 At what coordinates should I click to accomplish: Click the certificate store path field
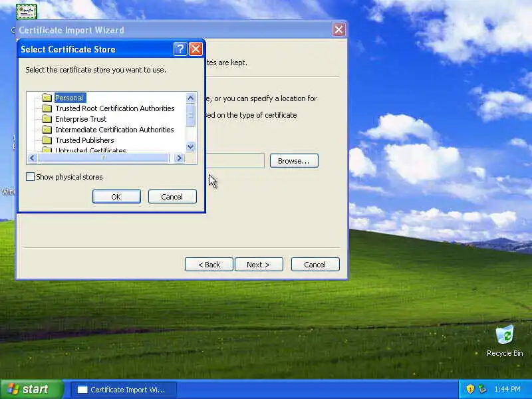click(235, 160)
